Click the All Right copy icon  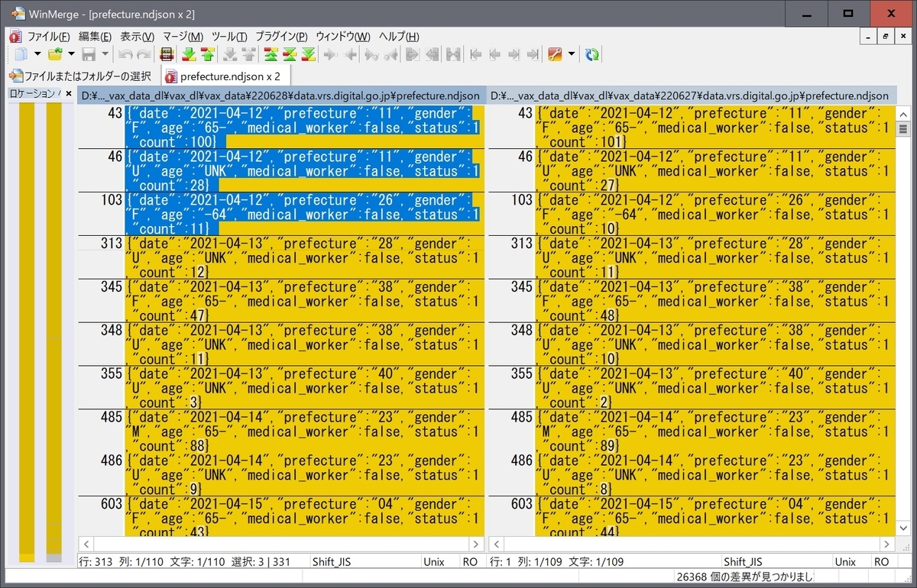411,54
